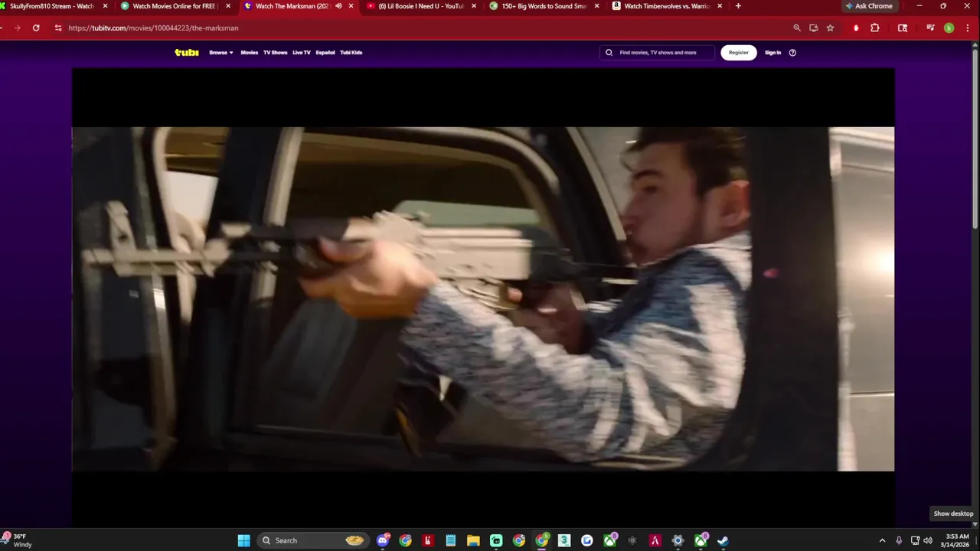Viewport: 980px width, 551px height.
Task: Switch to Lil Boosie I Need U tab
Action: point(420,6)
